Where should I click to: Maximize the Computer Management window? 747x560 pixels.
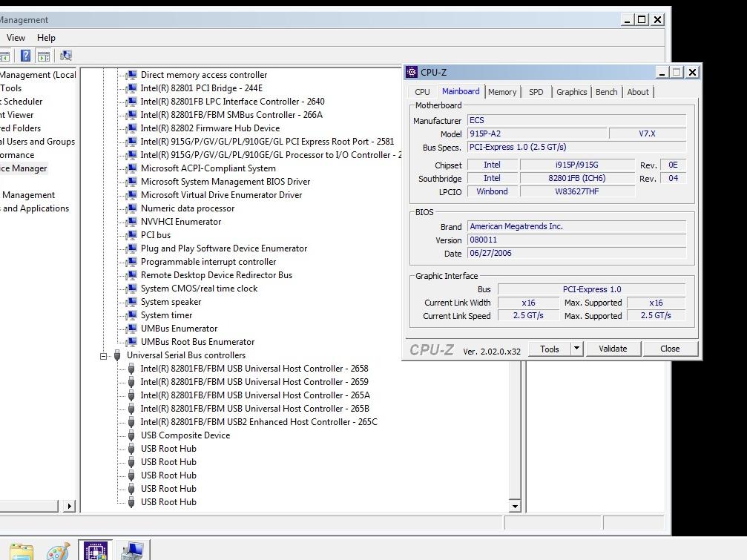coord(642,19)
